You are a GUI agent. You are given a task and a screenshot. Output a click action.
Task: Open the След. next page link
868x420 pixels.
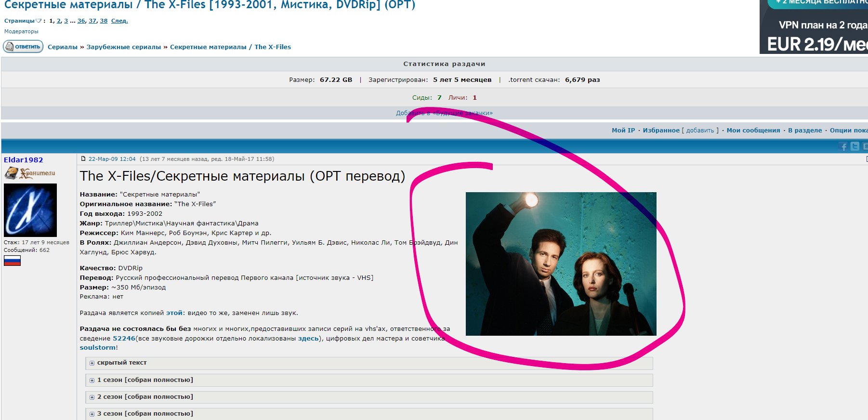pyautogui.click(x=119, y=21)
